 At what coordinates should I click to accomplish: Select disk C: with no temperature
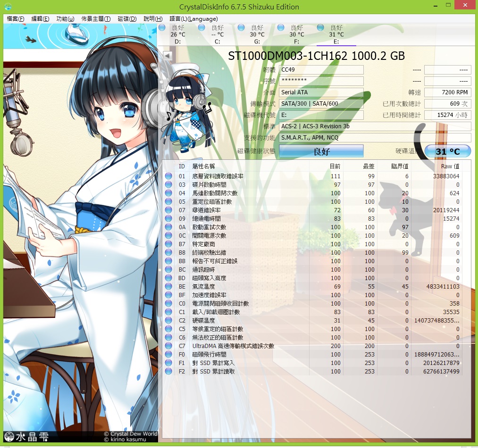(x=218, y=34)
